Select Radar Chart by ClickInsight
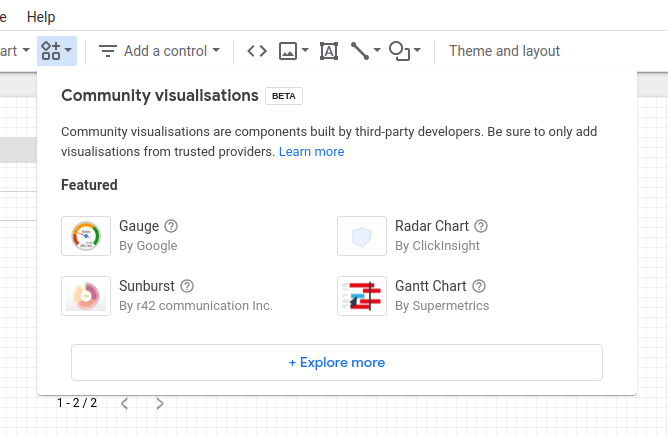This screenshot has height=436, width=668. pyautogui.click(x=437, y=236)
